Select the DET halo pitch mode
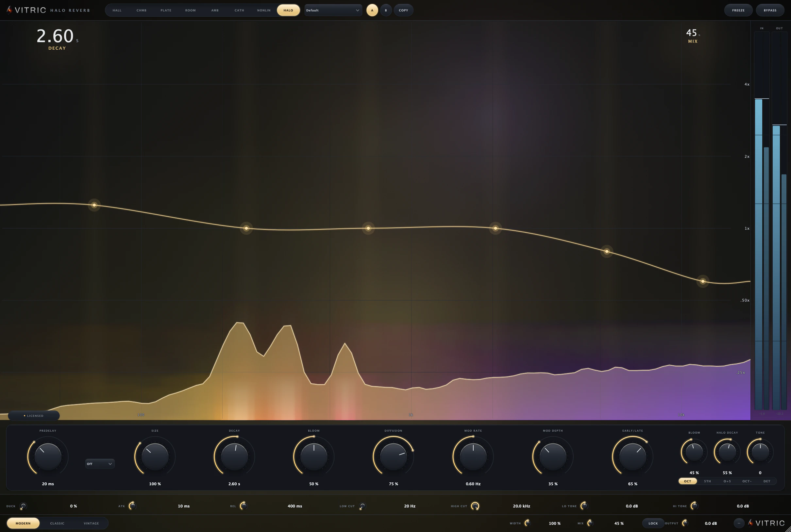The width and height of the screenshot is (791, 532). (x=766, y=481)
